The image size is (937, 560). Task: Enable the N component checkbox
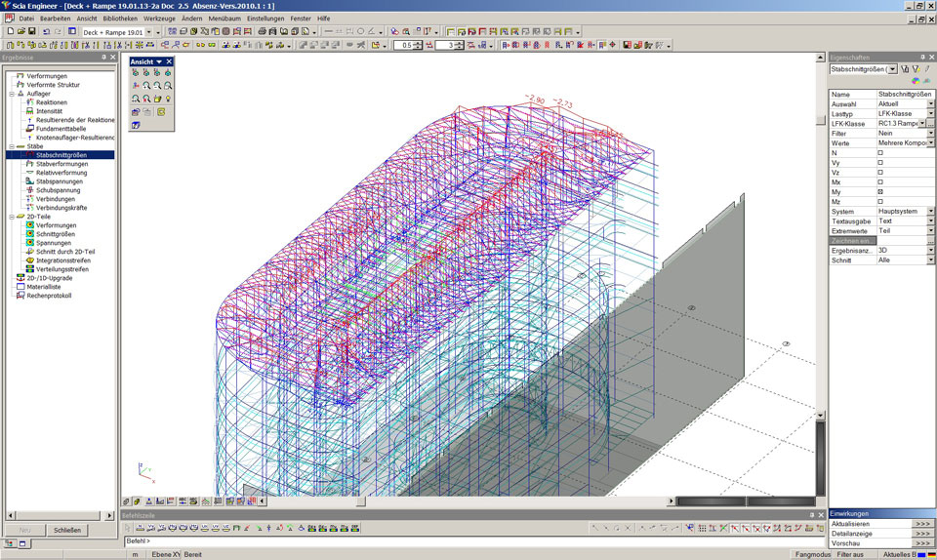point(879,153)
